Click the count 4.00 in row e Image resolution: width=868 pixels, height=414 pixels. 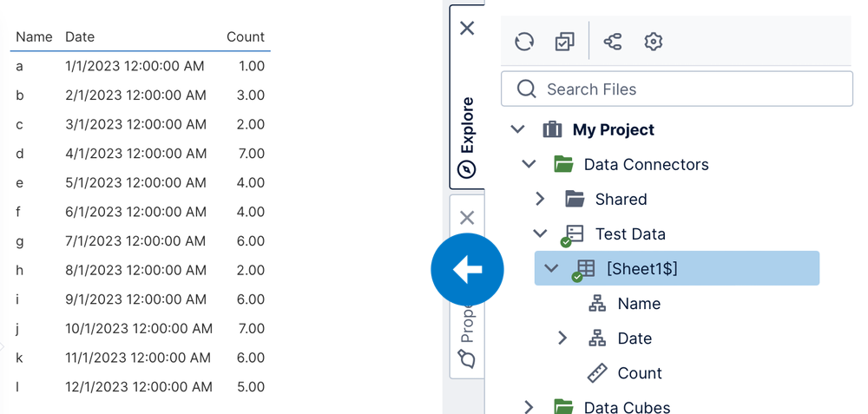(251, 182)
